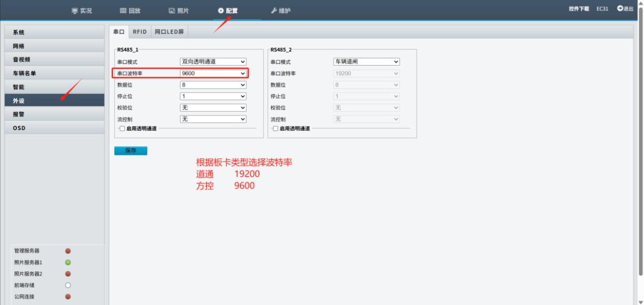644x305 pixels.
Task: Open the 实况 live view tab
Action: (x=81, y=10)
